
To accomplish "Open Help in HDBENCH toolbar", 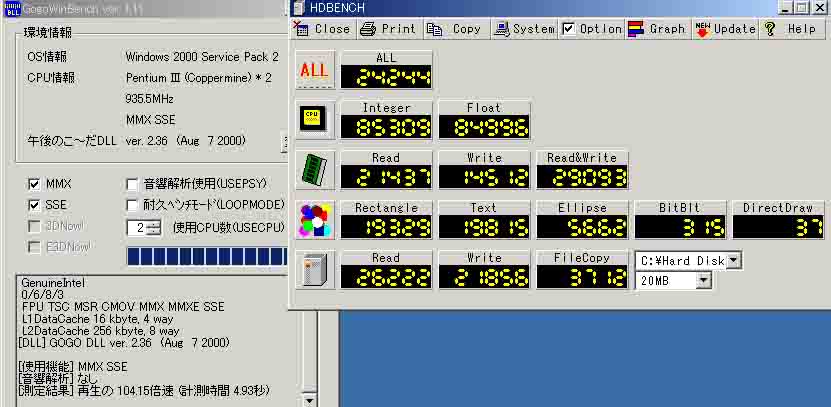I will point(792,29).
